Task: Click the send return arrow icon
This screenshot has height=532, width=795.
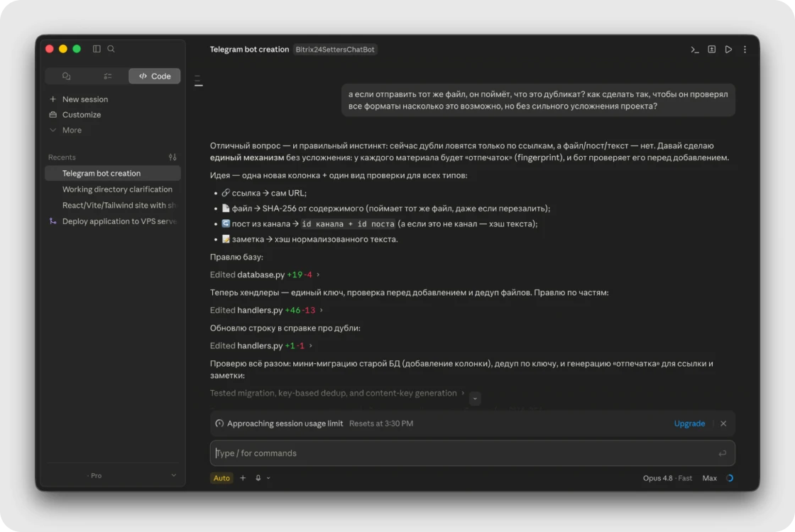Action: [x=723, y=453]
